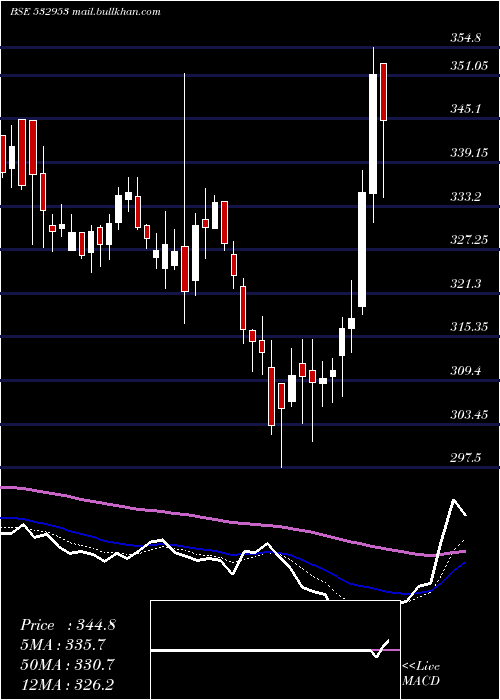The width and height of the screenshot is (500, 700).
Task: Click the 354.8 price level label
Action: click(x=465, y=38)
